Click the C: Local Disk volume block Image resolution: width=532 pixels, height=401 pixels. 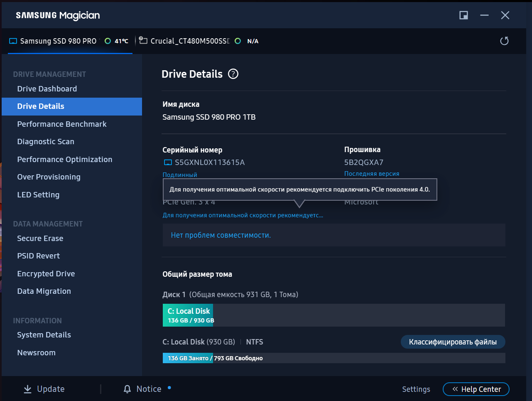point(188,315)
